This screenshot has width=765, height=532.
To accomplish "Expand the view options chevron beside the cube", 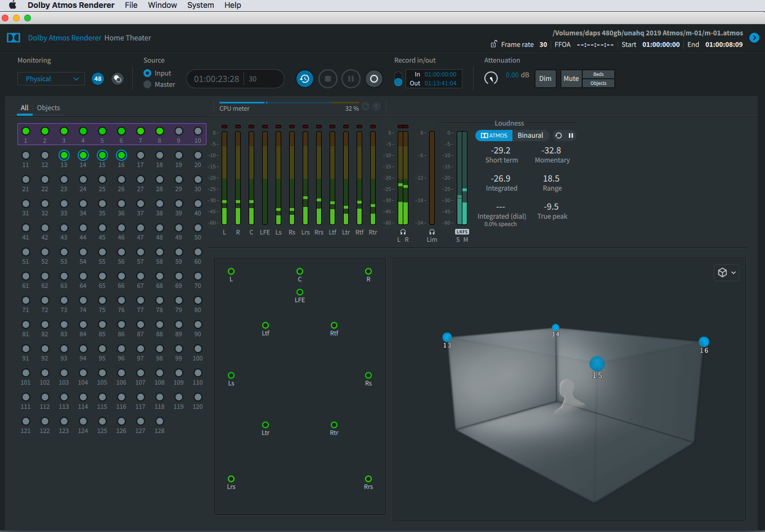I will tap(733, 273).
